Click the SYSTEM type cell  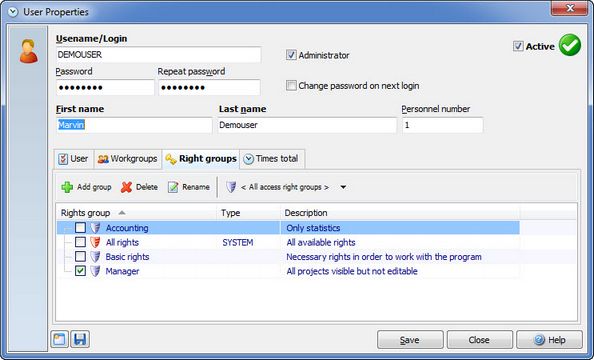pos(238,242)
